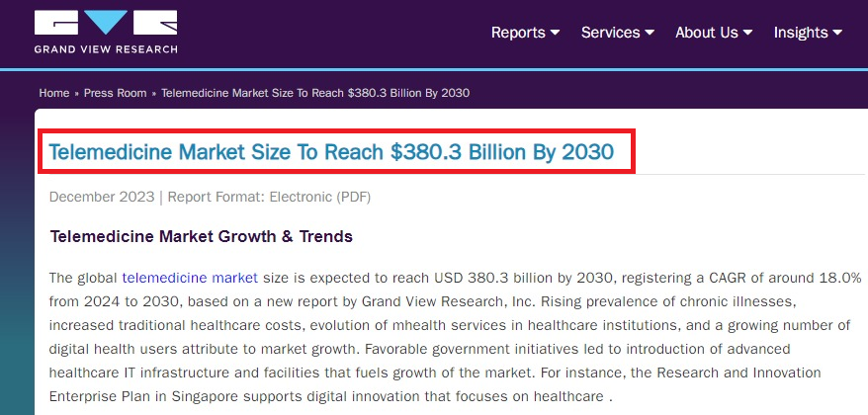Open the About Us menu label
This screenshot has width=868, height=415.
tap(706, 33)
